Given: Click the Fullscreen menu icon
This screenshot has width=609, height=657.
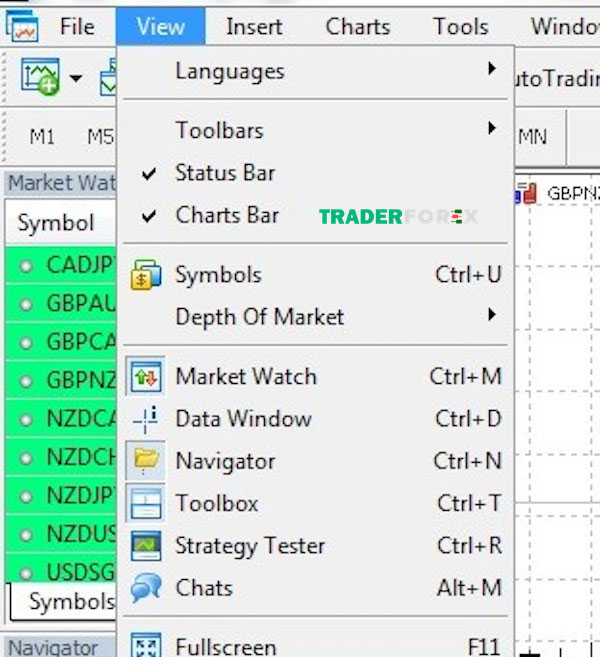Looking at the screenshot, I should coord(145,645).
